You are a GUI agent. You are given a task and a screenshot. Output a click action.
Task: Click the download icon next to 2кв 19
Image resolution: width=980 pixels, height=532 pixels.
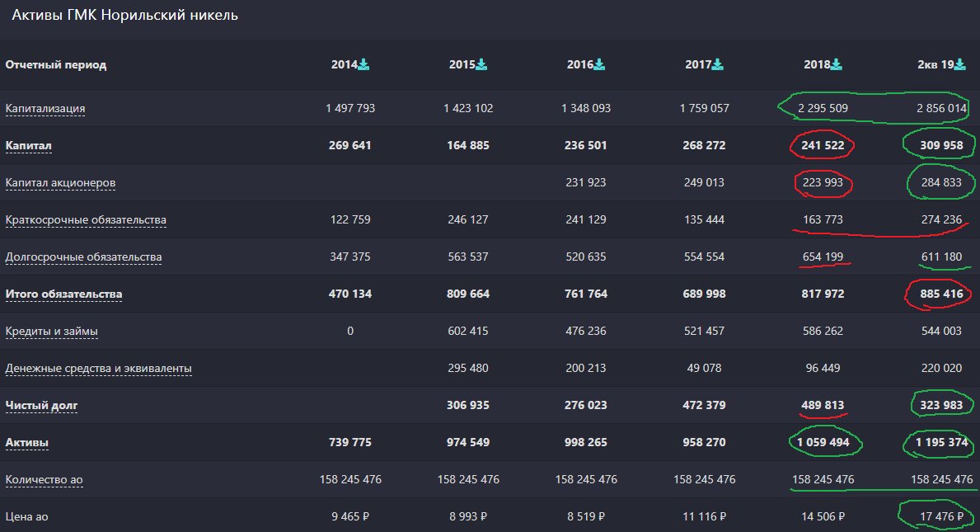coord(960,64)
